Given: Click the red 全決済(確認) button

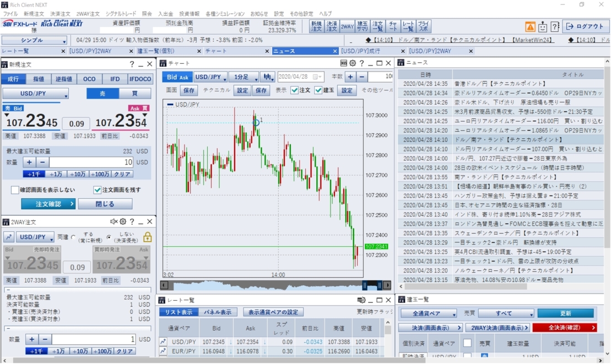Looking at the screenshot, I should click(x=564, y=328).
